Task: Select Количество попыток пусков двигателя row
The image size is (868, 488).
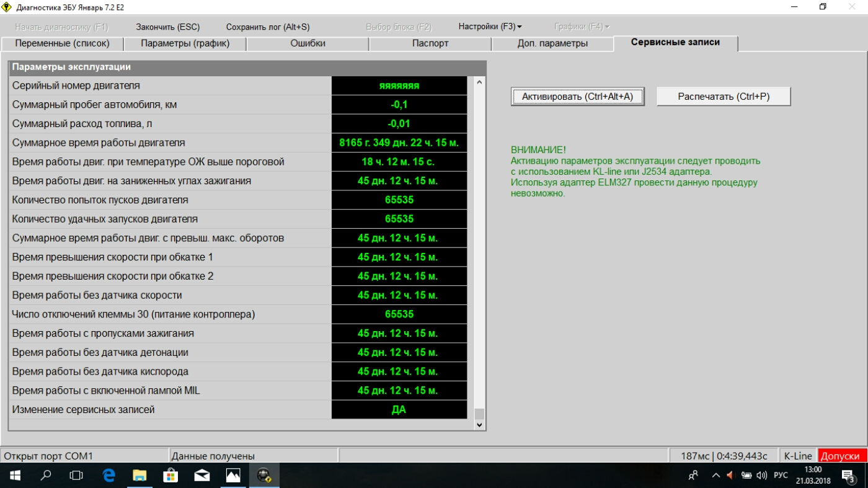Action: tap(239, 200)
